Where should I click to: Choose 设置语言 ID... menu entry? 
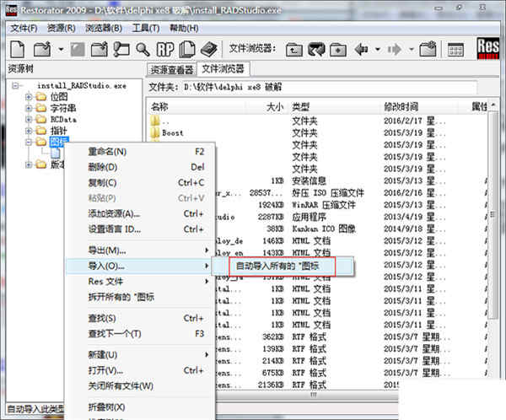coord(140,229)
